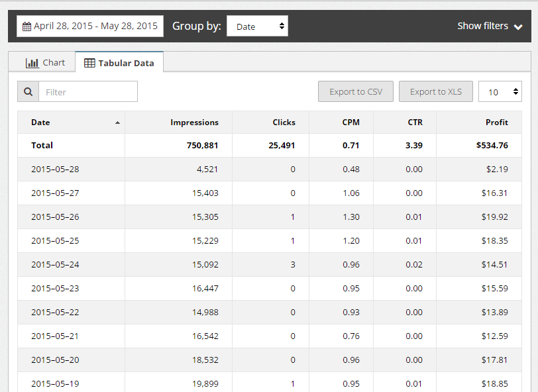Focus the Filter text field
This screenshot has width=538, height=392.
pyautogui.click(x=88, y=91)
